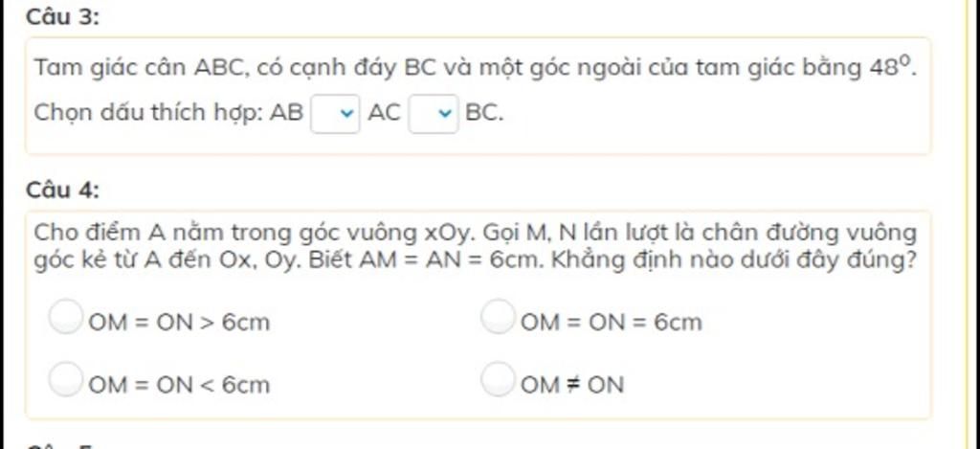980x449 pixels.
Task: Open the dropdown between AC and BC
Action: [434, 114]
